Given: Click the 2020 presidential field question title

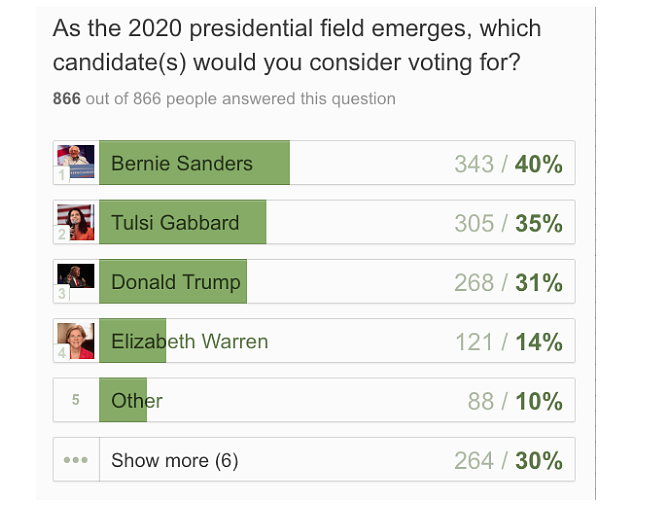Looking at the screenshot, I should click(296, 45).
